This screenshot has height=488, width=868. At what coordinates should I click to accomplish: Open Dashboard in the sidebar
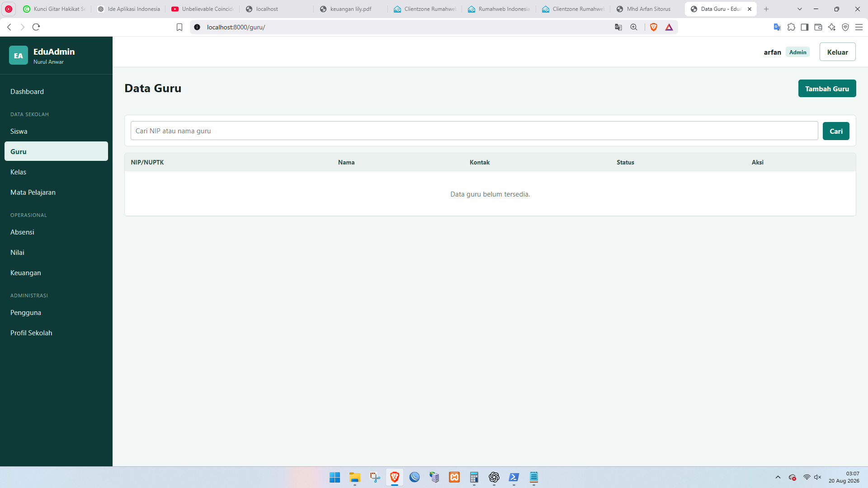pos(56,92)
